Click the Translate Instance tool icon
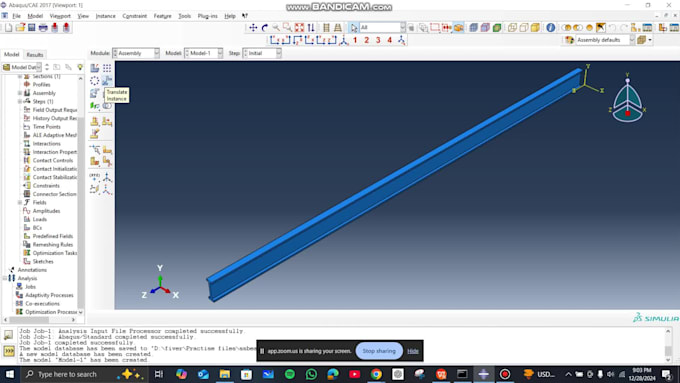Image resolution: width=680 pixels, height=383 pixels. [x=107, y=81]
